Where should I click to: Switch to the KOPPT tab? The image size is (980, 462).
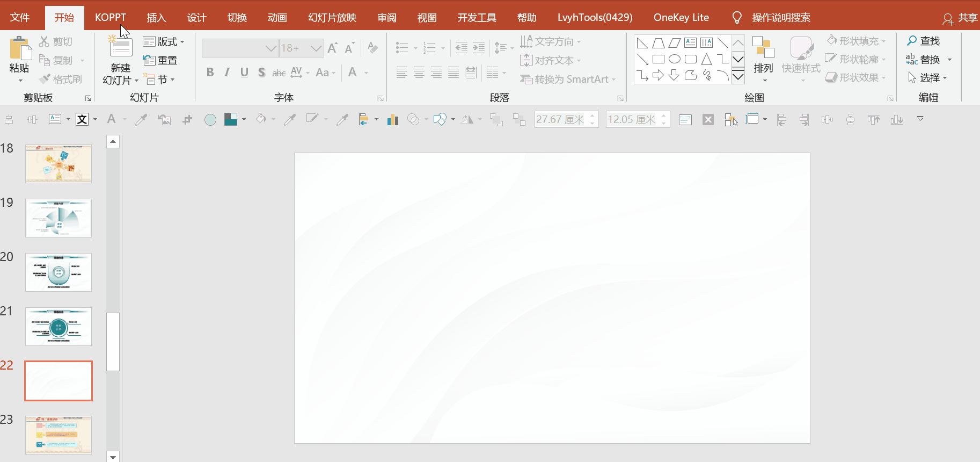tap(111, 17)
